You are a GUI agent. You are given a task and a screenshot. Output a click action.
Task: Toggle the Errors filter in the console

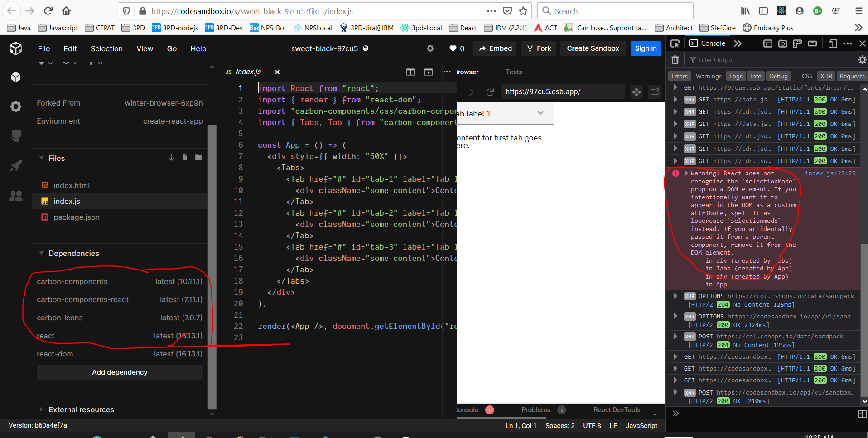point(679,76)
